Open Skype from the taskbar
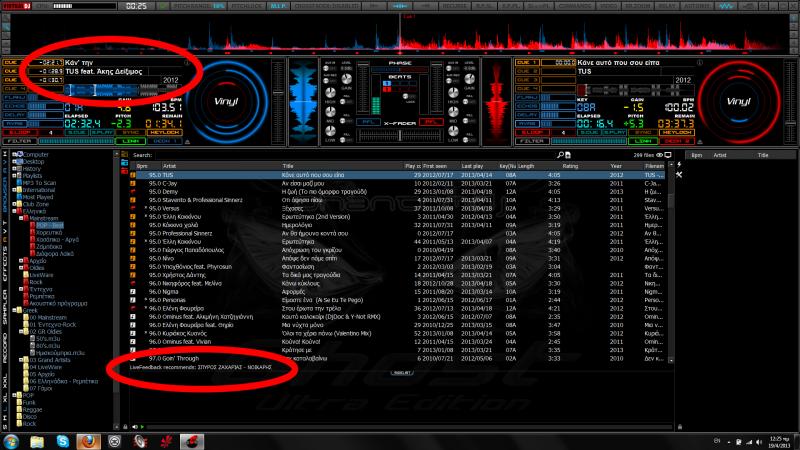This screenshot has width=800, height=450. tap(63, 441)
